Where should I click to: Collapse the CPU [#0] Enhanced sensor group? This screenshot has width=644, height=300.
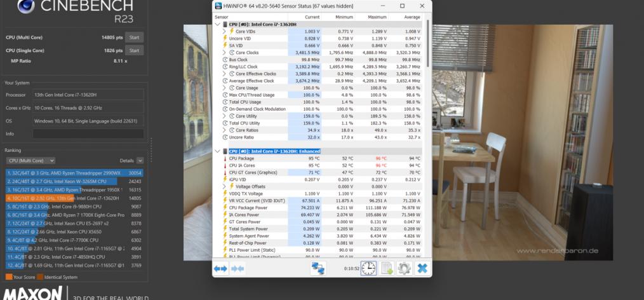218,151
